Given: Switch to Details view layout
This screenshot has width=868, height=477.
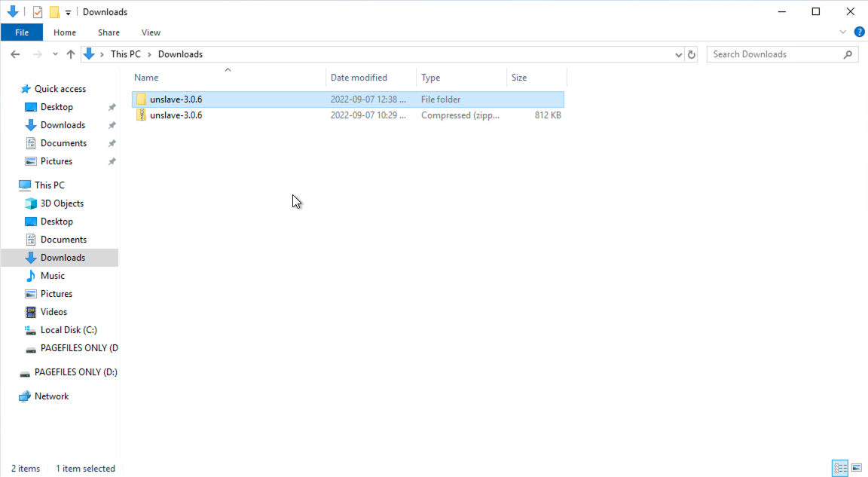Looking at the screenshot, I should (840, 468).
